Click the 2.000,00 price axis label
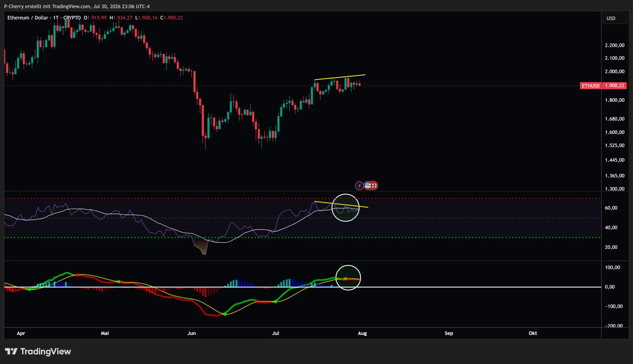Viewport: 633px width, 364px height. 615,72
